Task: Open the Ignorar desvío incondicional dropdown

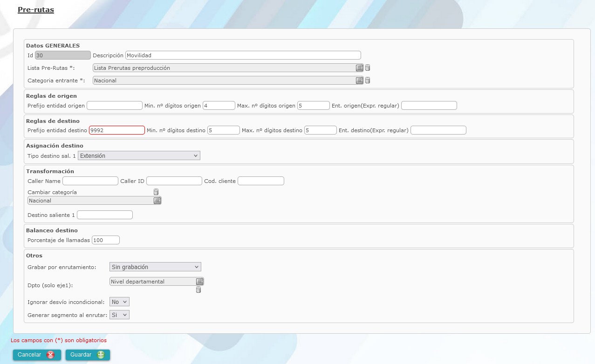Action: (x=119, y=302)
